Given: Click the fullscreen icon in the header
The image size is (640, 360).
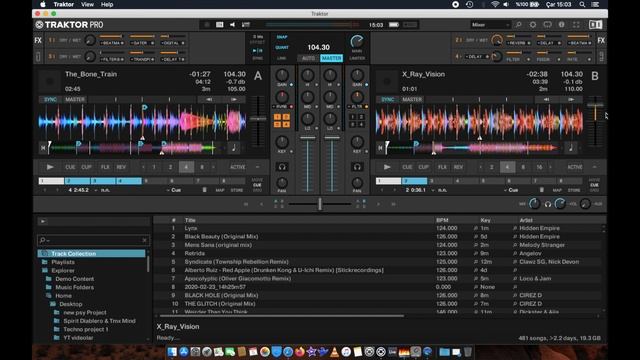Looking at the screenshot, I should (576, 25).
